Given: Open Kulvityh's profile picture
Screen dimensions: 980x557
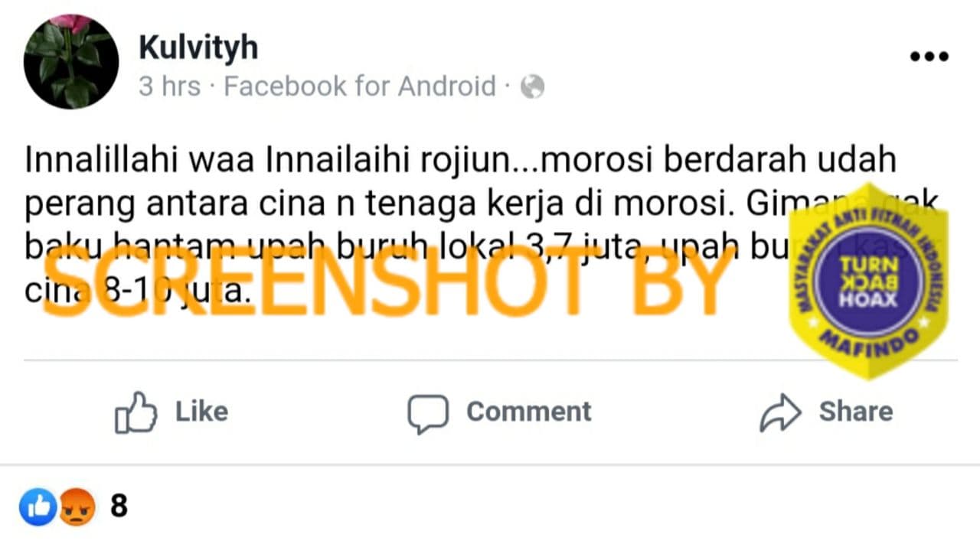Looking at the screenshot, I should tap(71, 61).
